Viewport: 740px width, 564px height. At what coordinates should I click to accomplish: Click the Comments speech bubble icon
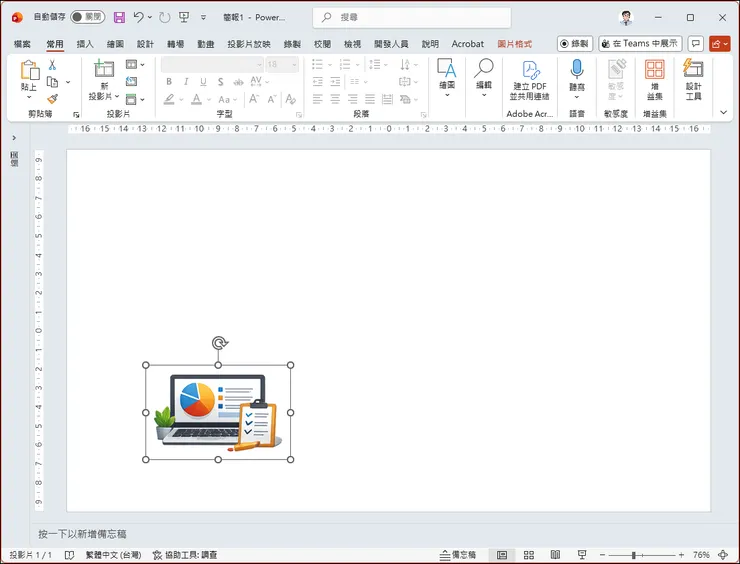[695, 44]
